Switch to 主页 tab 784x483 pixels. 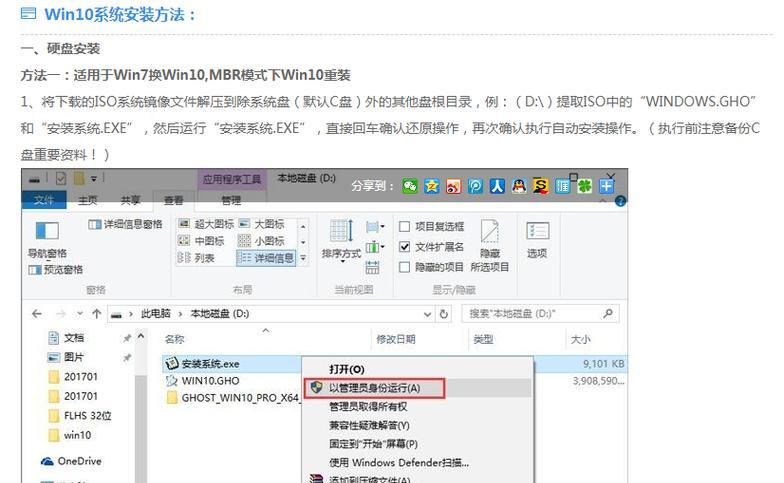[x=88, y=200]
